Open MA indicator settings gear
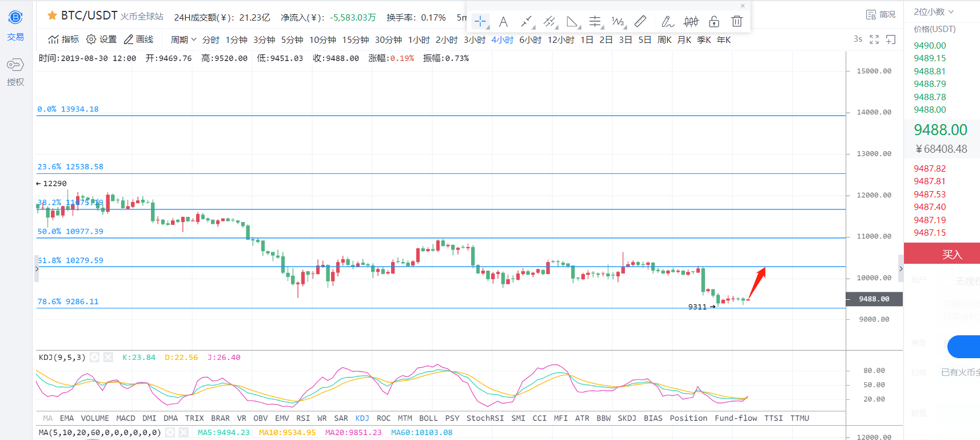The image size is (980, 440). pos(170,433)
